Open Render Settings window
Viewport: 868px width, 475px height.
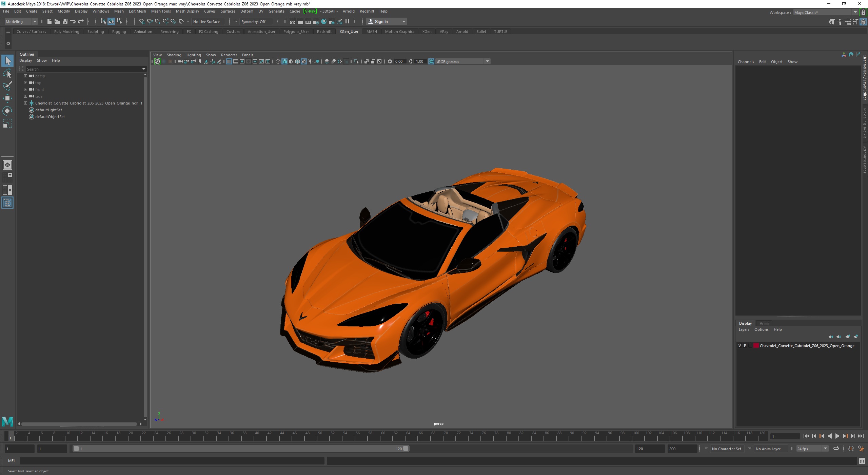(x=316, y=21)
